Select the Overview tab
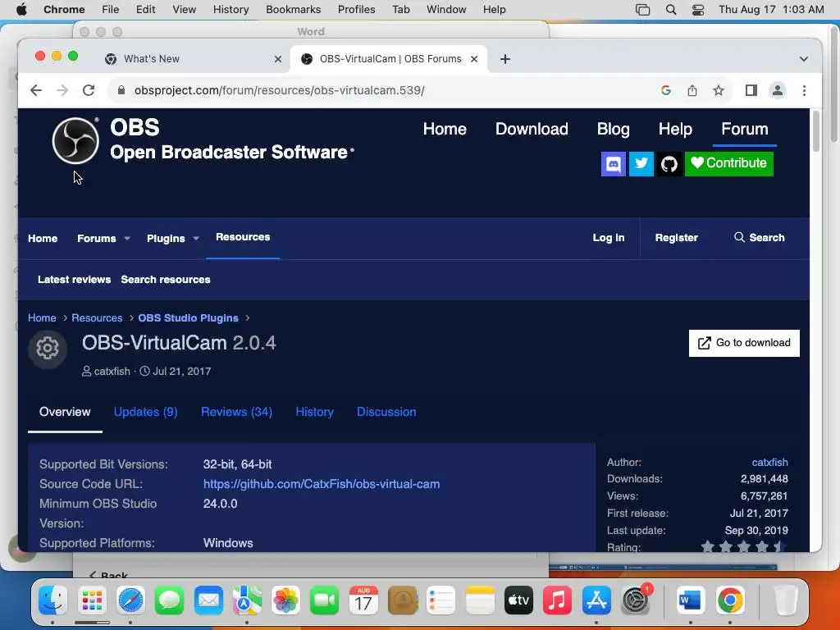840x630 pixels. pyautogui.click(x=65, y=412)
